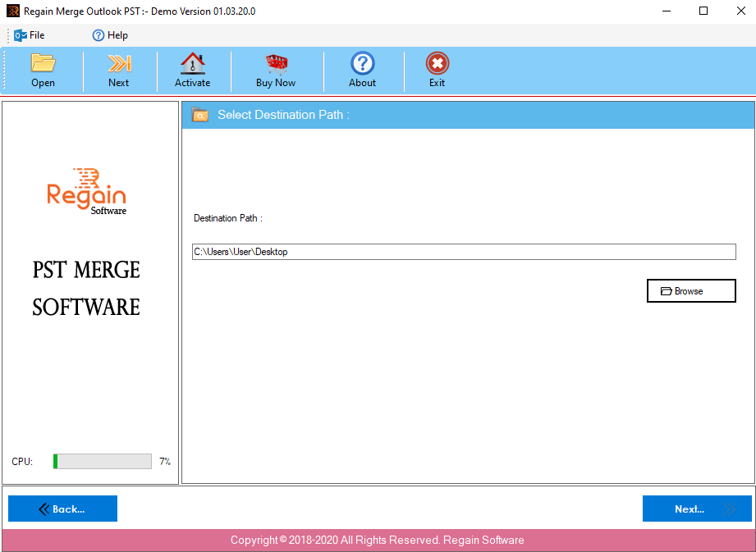Open Buy Now via the shopping cart icon

[x=275, y=70]
